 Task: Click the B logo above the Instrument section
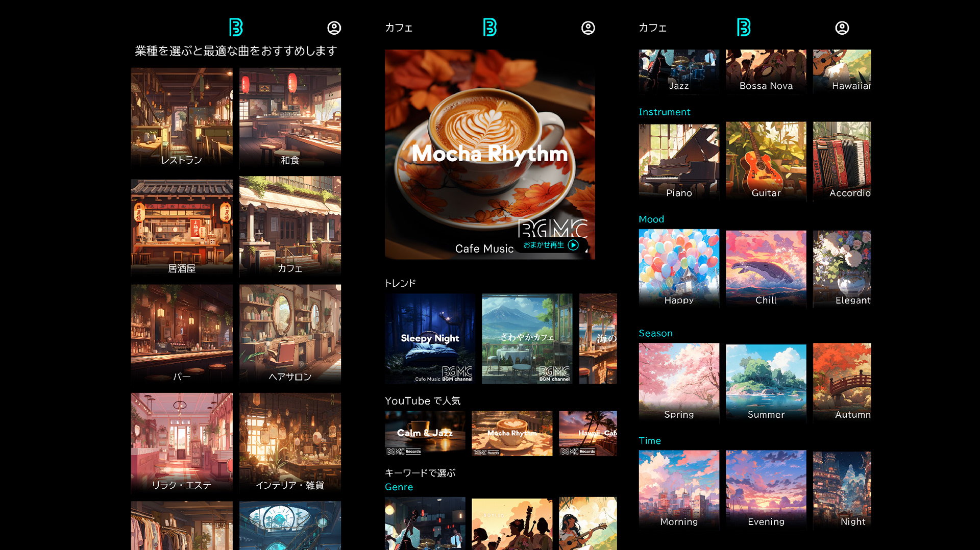[744, 28]
